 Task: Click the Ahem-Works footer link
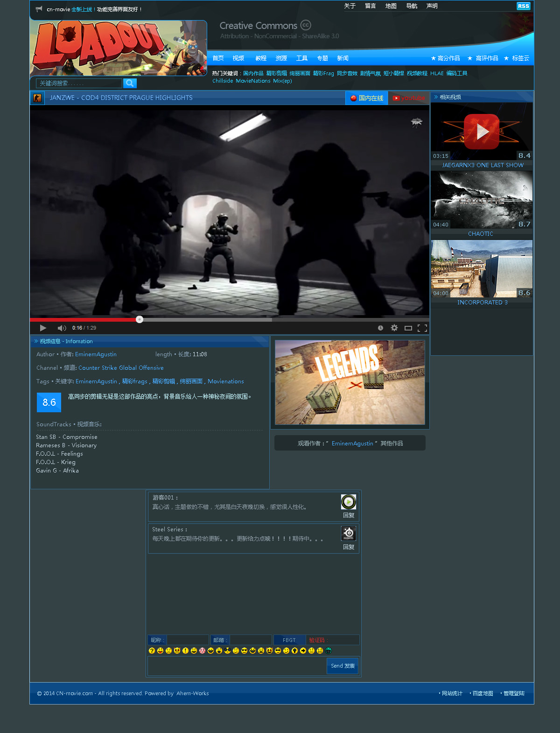(x=193, y=693)
